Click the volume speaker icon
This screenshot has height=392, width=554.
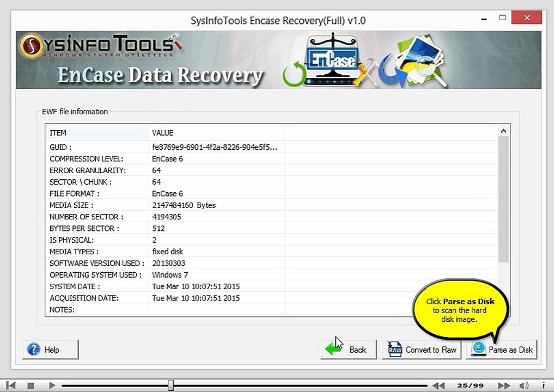tap(523, 385)
